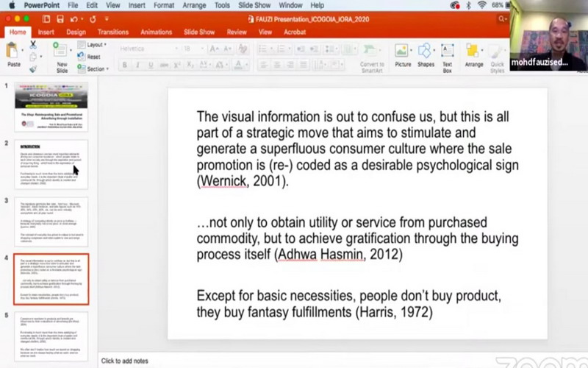Image resolution: width=588 pixels, height=368 pixels.
Task: Toggle Italic formatting
Action: [137, 65]
